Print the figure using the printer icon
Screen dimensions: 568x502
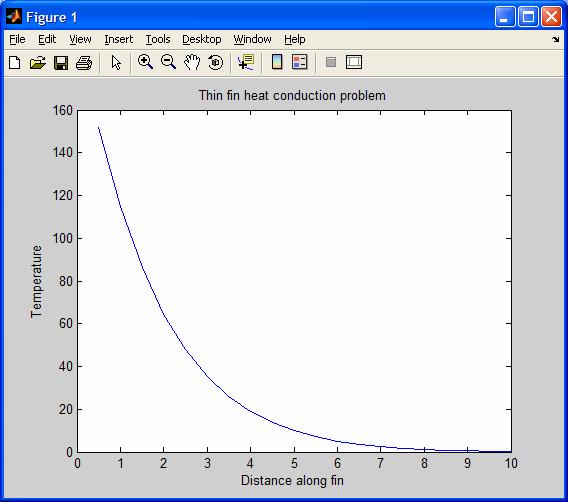84,62
